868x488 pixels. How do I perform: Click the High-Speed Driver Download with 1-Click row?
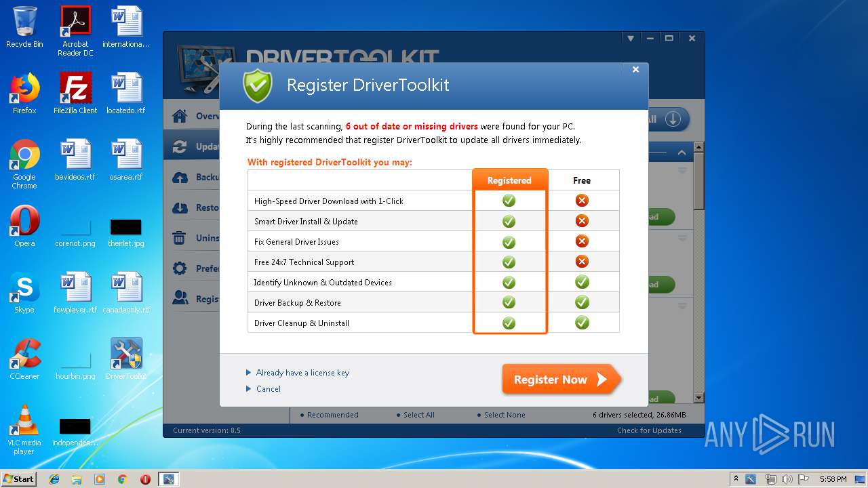433,201
